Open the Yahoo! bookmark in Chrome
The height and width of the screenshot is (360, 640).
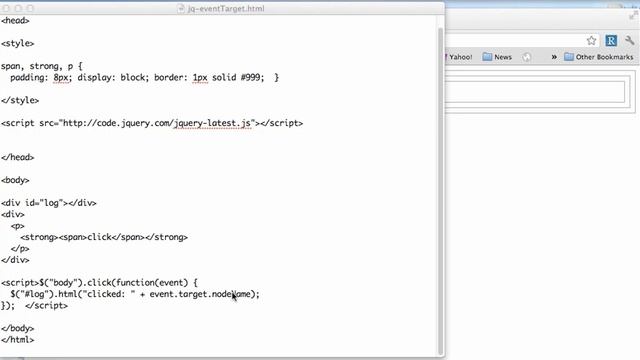click(459, 57)
